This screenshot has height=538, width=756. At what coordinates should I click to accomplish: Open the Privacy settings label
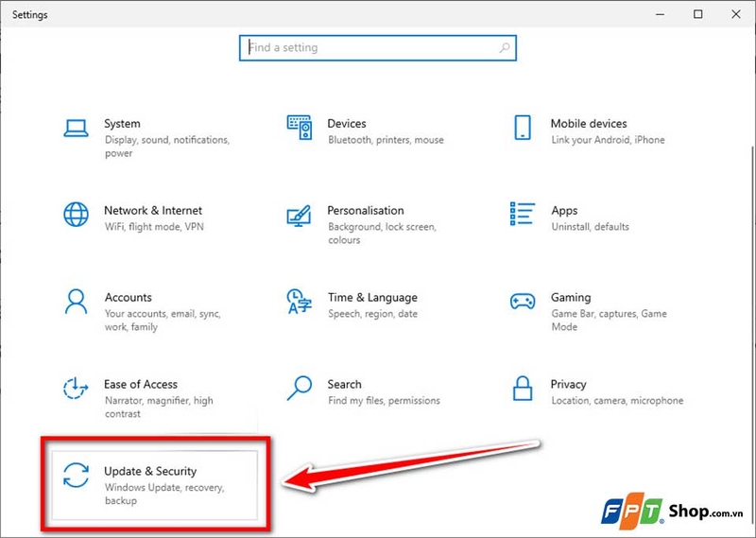click(569, 384)
